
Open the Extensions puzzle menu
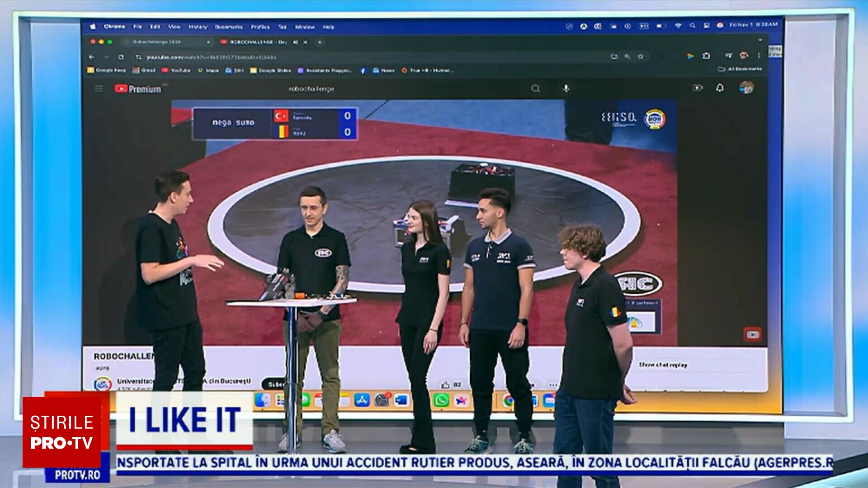point(706,56)
